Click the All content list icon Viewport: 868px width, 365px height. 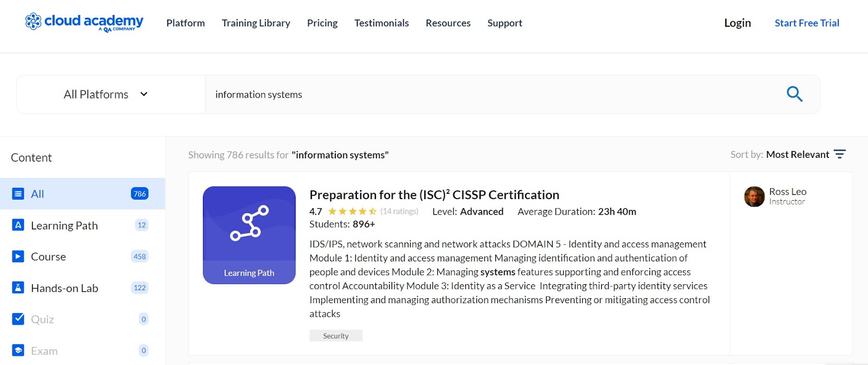click(x=18, y=194)
